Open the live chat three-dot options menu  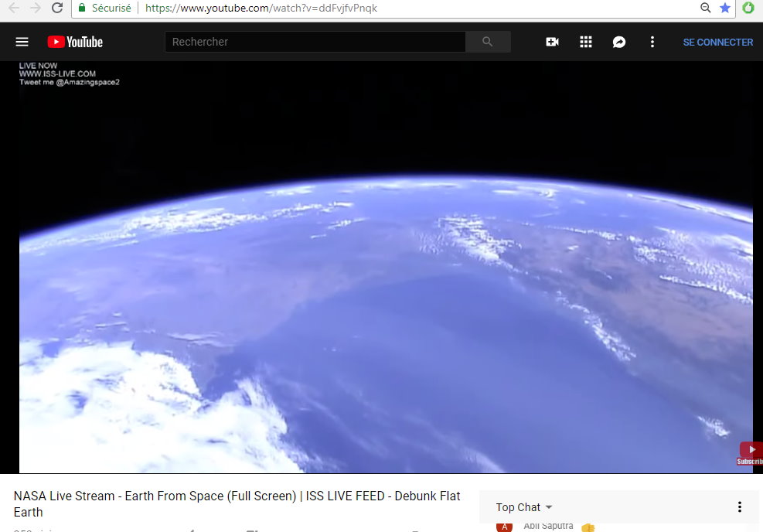pos(740,506)
